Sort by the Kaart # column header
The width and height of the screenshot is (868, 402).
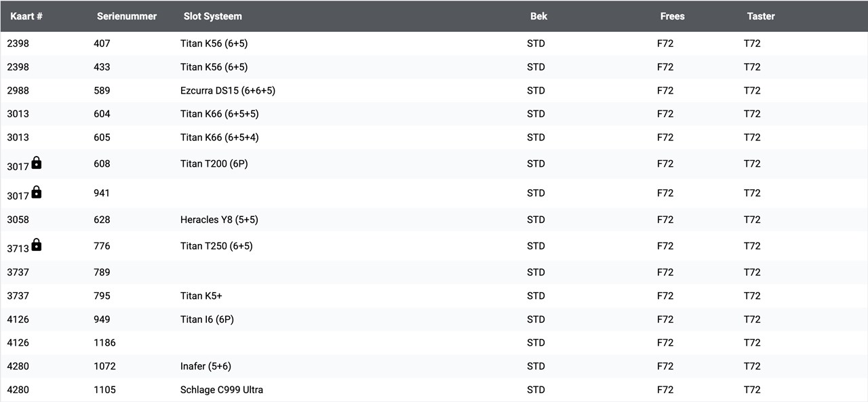tap(26, 16)
